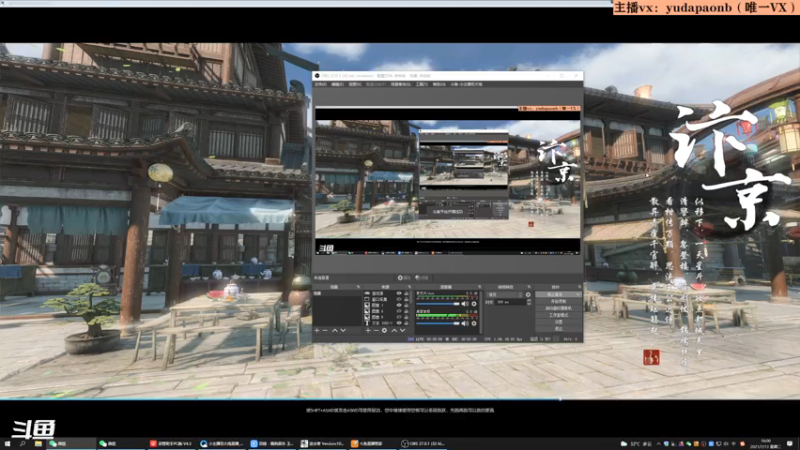Viewport: 800px width, 450px height.
Task: Open Windows search from the taskbar
Action: (22, 444)
